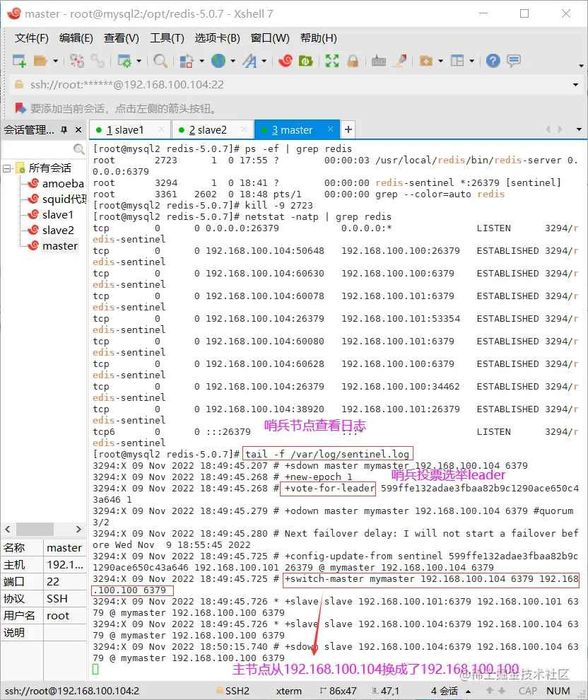Close the 3 master tab

[x=330, y=129]
